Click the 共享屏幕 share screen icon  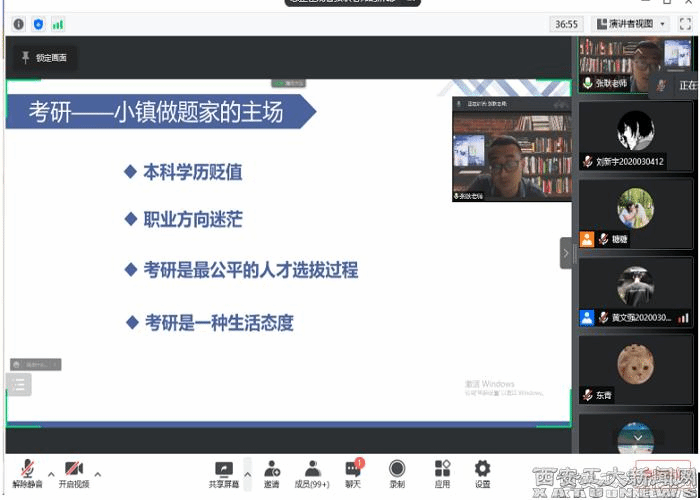(x=224, y=472)
